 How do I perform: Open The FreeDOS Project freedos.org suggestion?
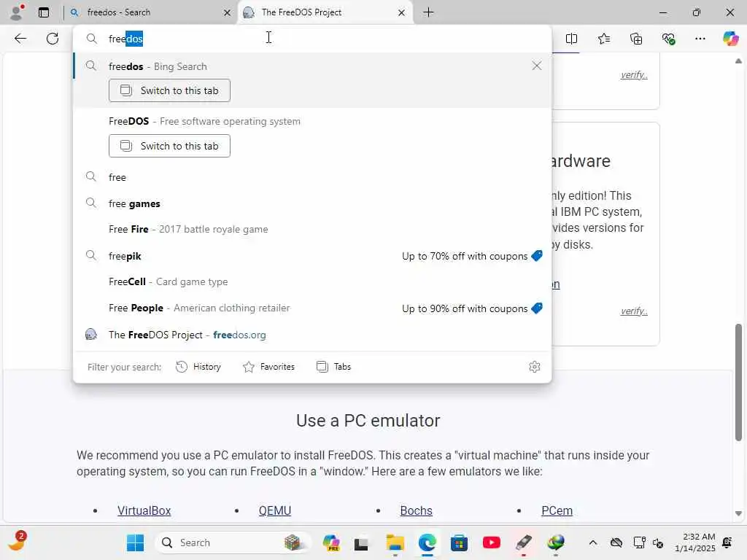(312, 335)
